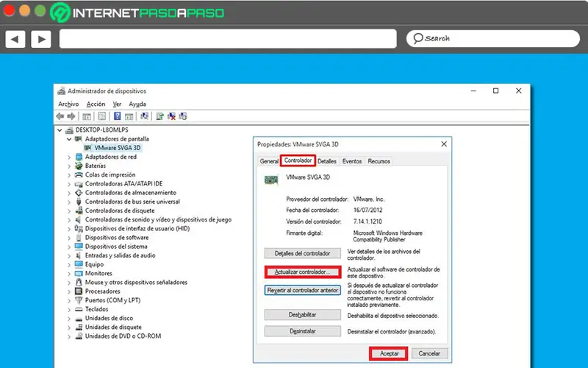The height and width of the screenshot is (368, 588).
Task: Expand Controladoras ATA/ATAPI IDE node
Action: [x=69, y=184]
